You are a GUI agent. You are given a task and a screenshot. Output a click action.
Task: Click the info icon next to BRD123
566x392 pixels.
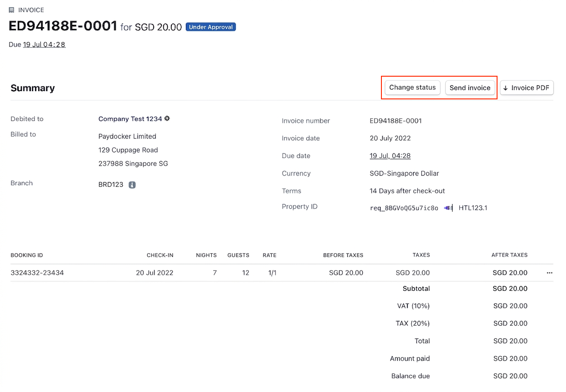132,185
